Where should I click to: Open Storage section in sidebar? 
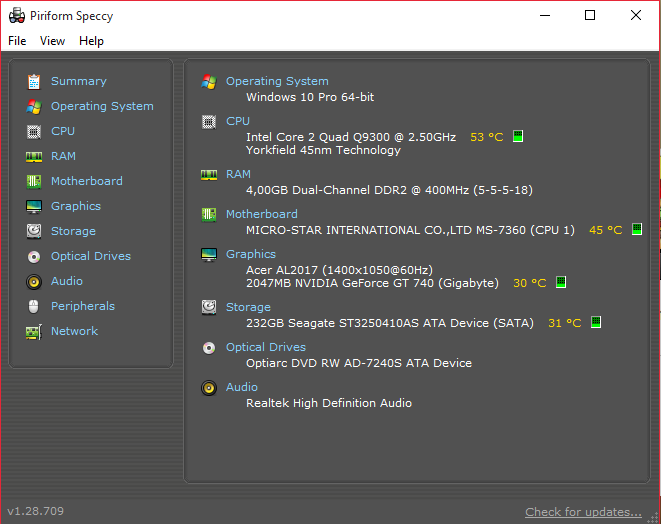tap(73, 231)
